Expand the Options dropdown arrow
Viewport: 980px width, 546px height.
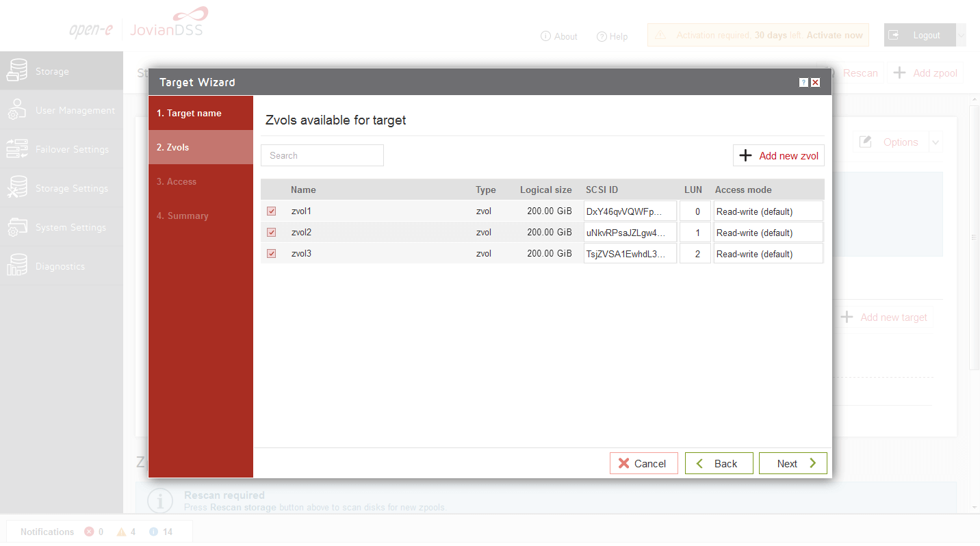tap(935, 142)
